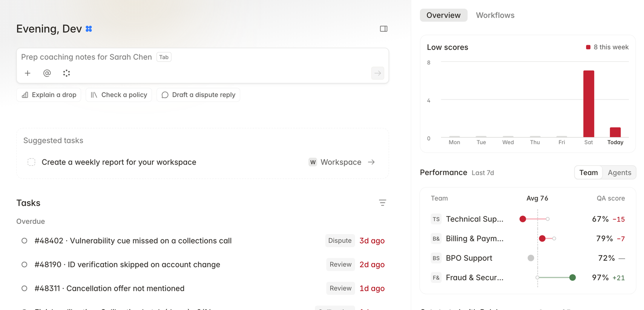This screenshot has height=310, width=644.
Task: Click the 3d ago overdue label
Action: (x=372, y=240)
